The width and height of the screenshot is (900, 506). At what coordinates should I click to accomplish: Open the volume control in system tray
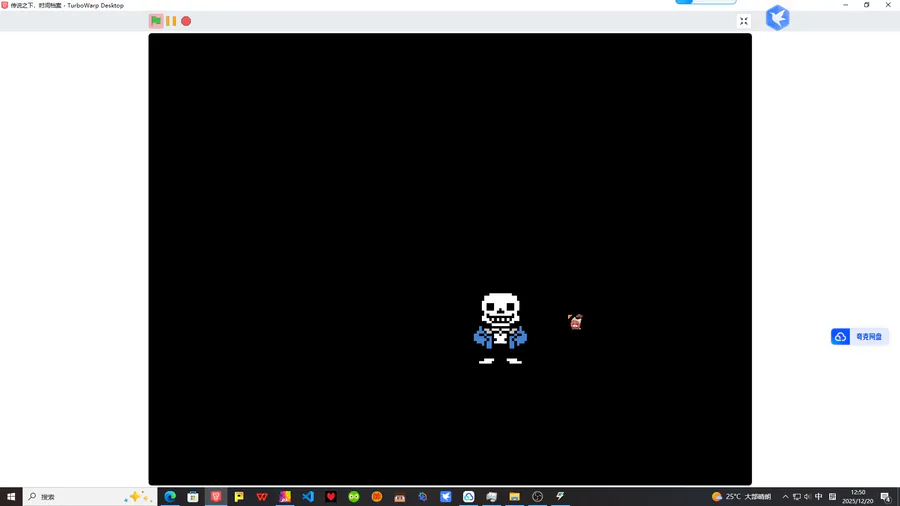(x=808, y=497)
